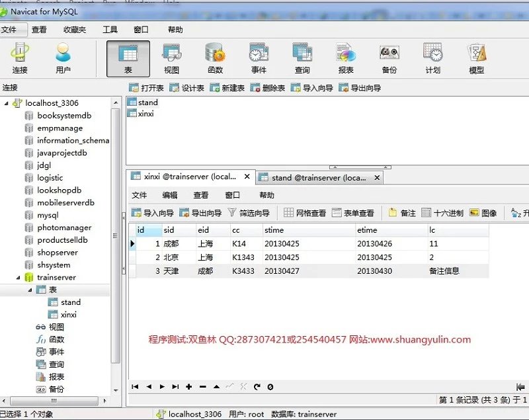Image resolution: width=529 pixels, height=420 pixels.
Task: Switch to the stand @trainserver tab
Action: coord(319,177)
